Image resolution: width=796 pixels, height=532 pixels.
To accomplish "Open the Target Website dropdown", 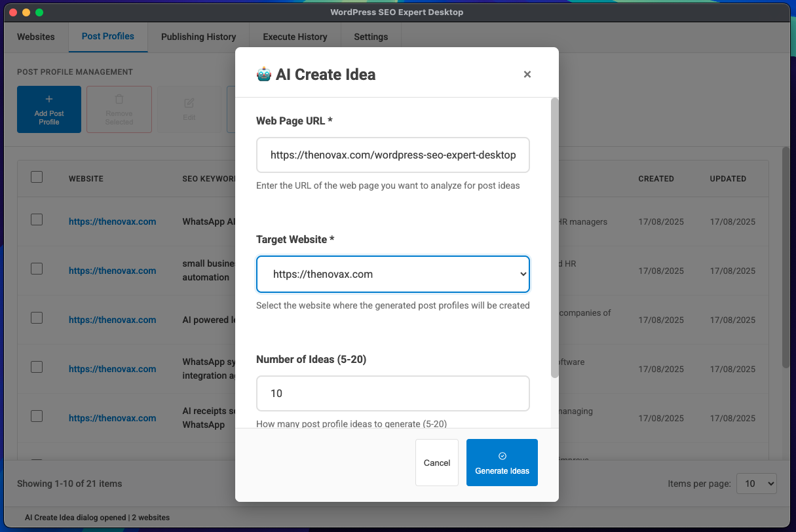I will click(393, 274).
